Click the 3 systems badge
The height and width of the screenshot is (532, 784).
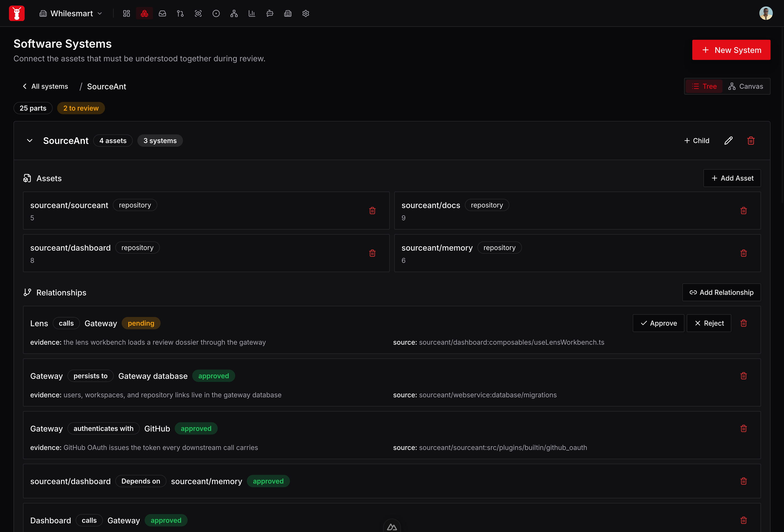[x=160, y=141]
